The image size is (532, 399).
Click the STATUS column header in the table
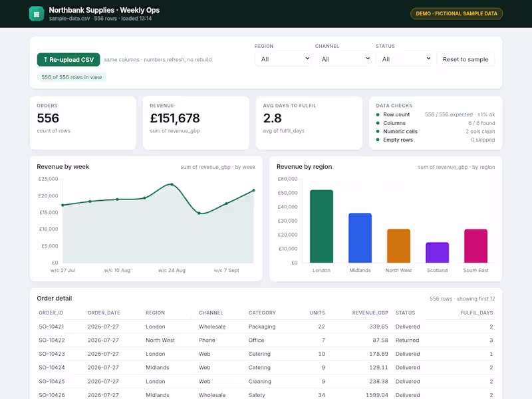pyautogui.click(x=405, y=313)
